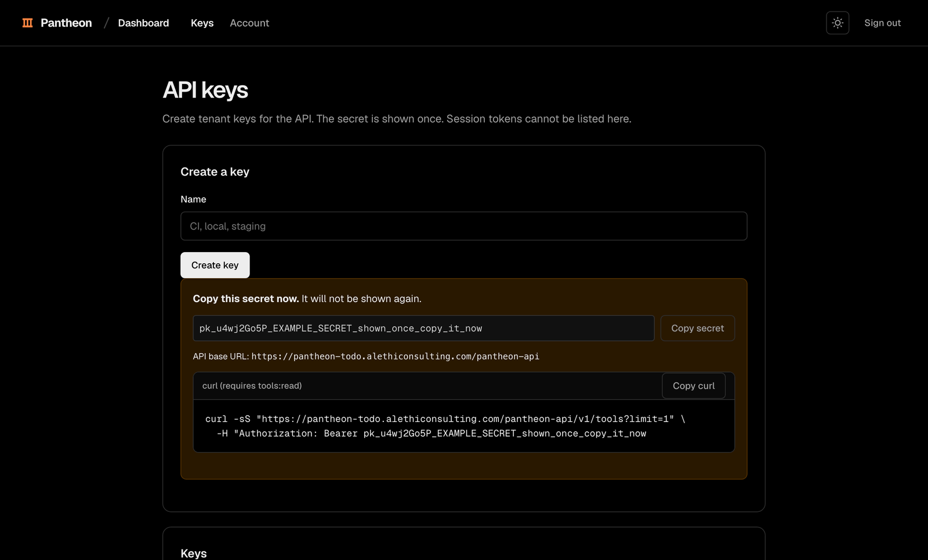Click the Copy secret button
Image resolution: width=928 pixels, height=560 pixels.
[697, 328]
